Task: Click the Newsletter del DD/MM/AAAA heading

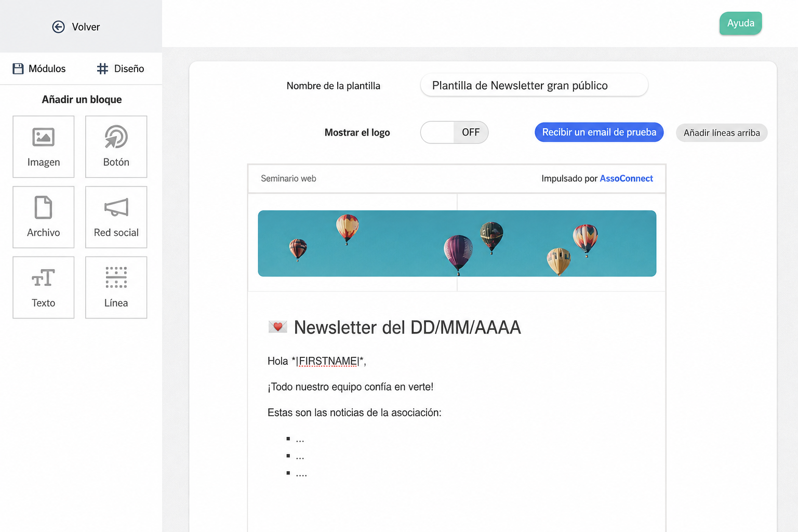Action: pyautogui.click(x=407, y=327)
